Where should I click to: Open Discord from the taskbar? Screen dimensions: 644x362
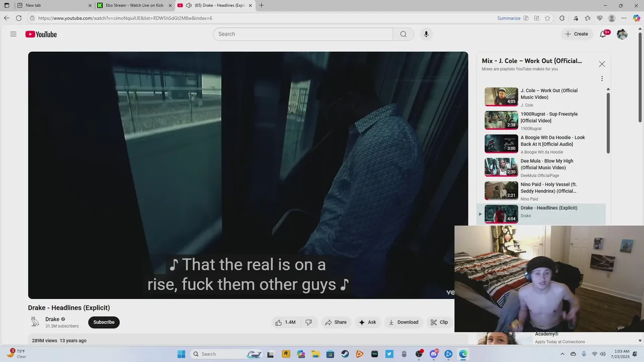[434, 354]
